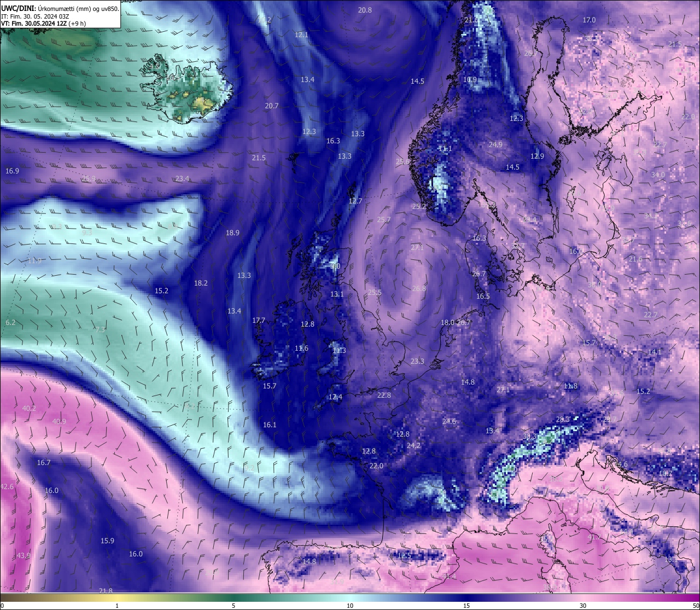Click the '12.9' value on the map
The width and height of the screenshot is (700, 610).
[x=538, y=156]
